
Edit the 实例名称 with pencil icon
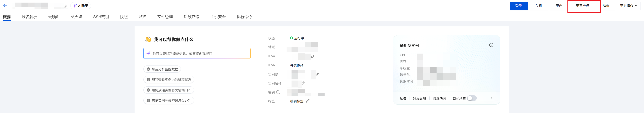pyautogui.click(x=303, y=83)
